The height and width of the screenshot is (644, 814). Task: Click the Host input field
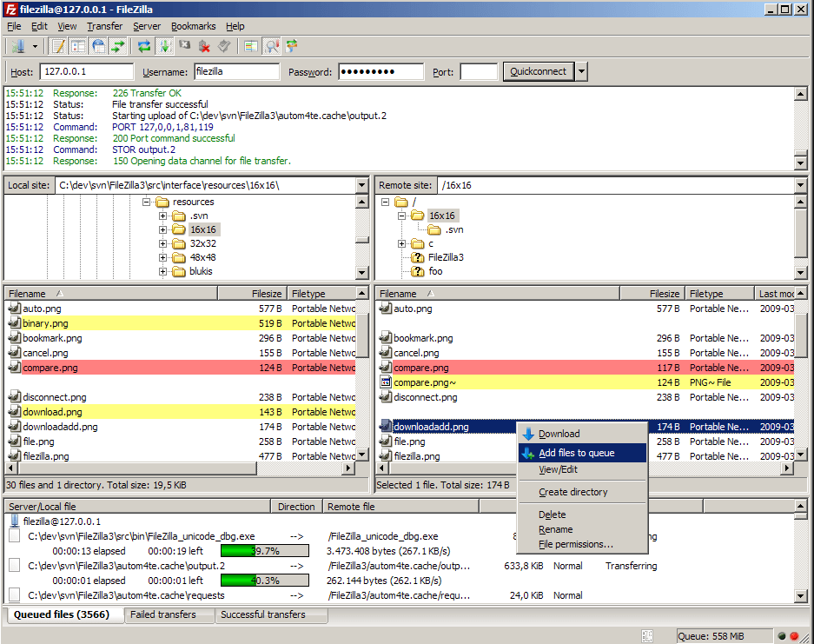pyautogui.click(x=87, y=72)
